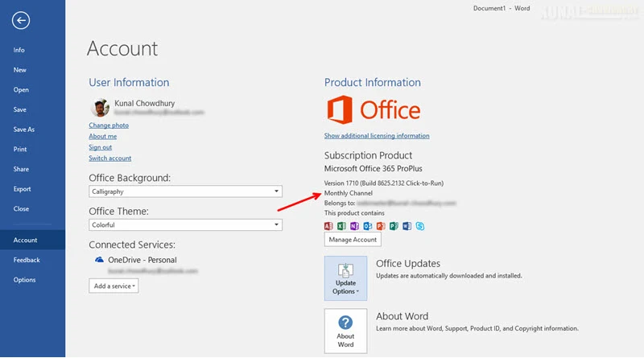Select the Account sidebar item
Viewport: 644px width, 358px height.
coord(32,241)
